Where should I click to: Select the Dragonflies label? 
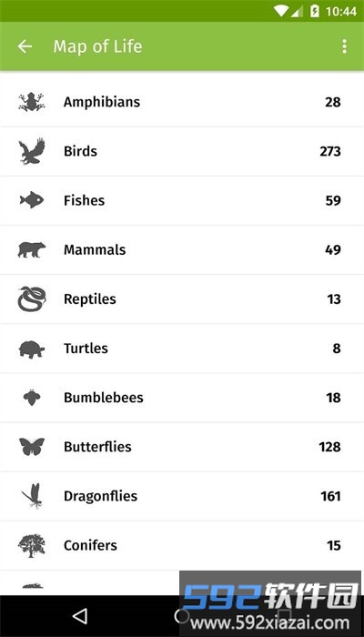(100, 496)
